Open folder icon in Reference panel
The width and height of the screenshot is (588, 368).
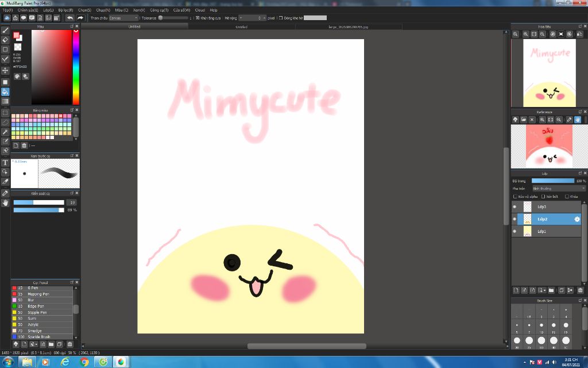pos(524,120)
